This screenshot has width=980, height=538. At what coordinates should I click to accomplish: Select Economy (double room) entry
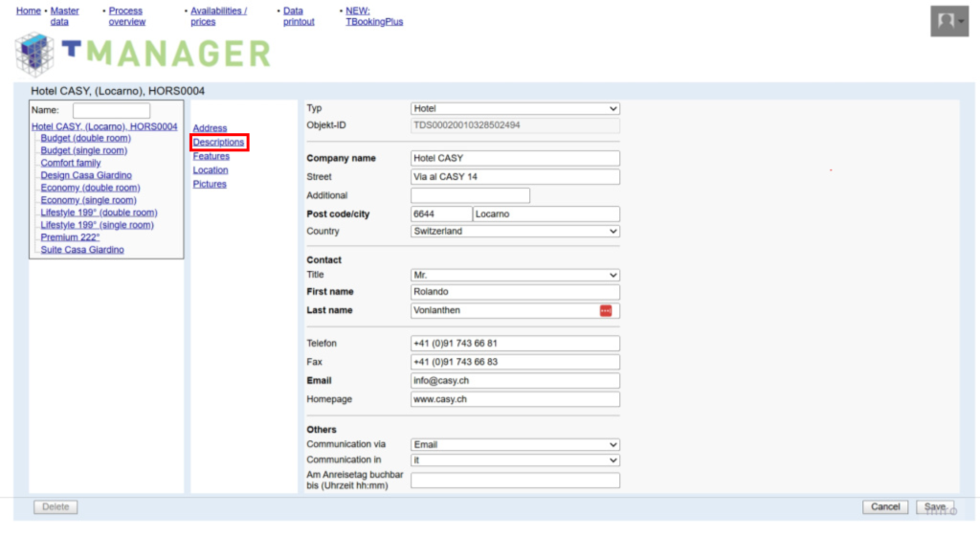pyautogui.click(x=91, y=188)
